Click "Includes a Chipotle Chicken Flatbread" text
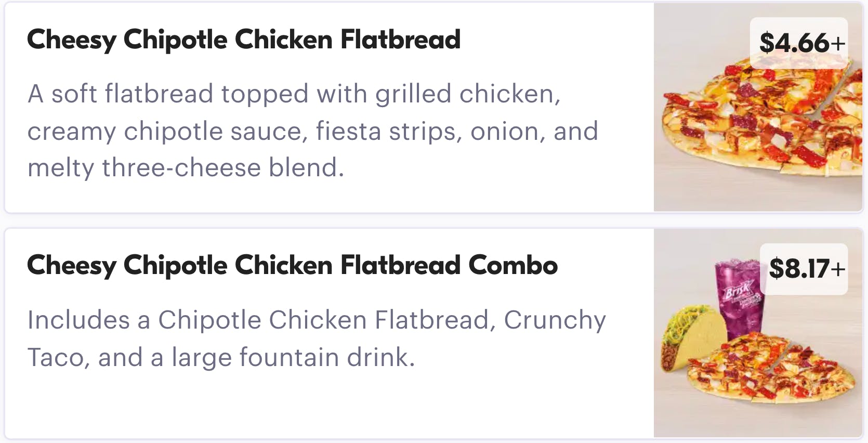 coord(260,320)
